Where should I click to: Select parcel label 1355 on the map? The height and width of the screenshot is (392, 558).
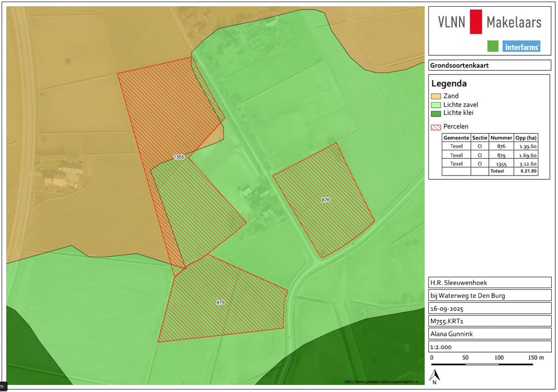179,156
